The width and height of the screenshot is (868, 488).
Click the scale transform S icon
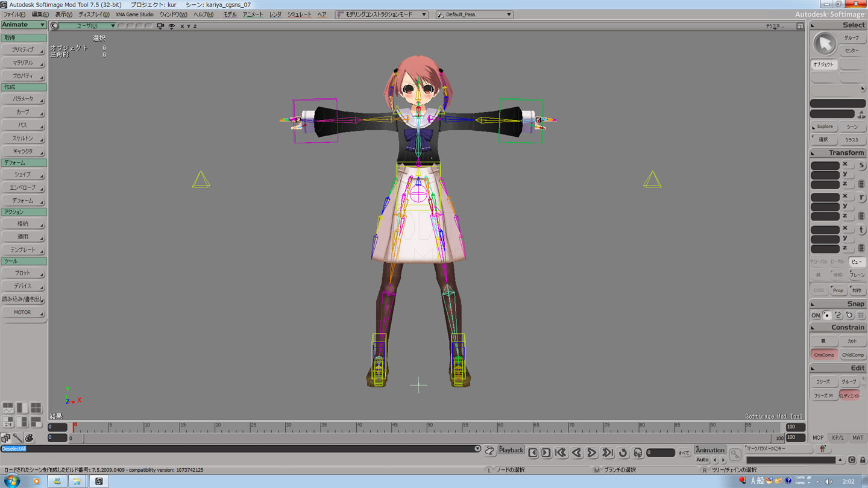coord(861,165)
